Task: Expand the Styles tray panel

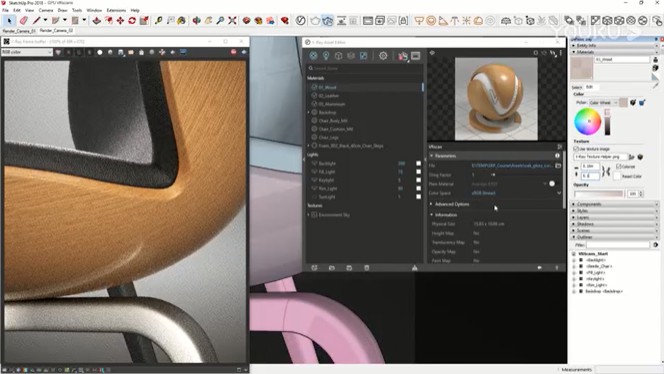Action: pyautogui.click(x=614, y=211)
